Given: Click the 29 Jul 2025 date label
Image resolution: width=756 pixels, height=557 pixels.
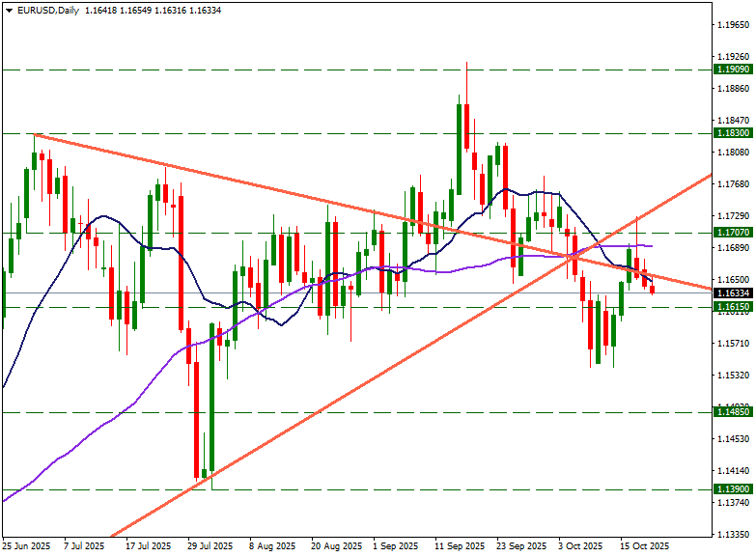Looking at the screenshot, I should [210, 546].
